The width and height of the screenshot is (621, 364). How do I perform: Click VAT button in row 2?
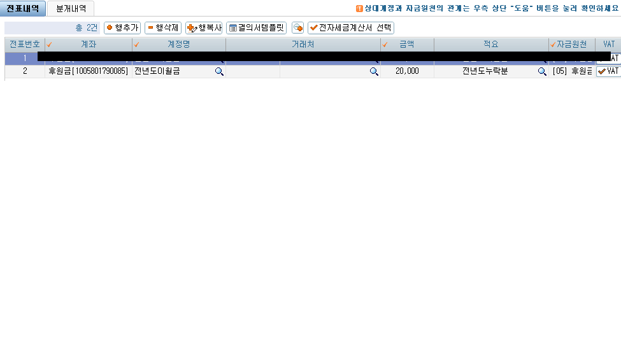point(609,71)
